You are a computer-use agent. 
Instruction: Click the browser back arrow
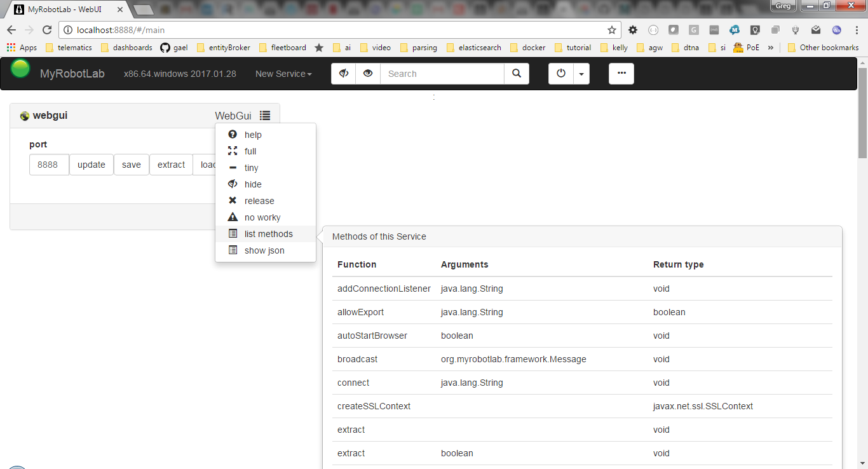[11, 30]
